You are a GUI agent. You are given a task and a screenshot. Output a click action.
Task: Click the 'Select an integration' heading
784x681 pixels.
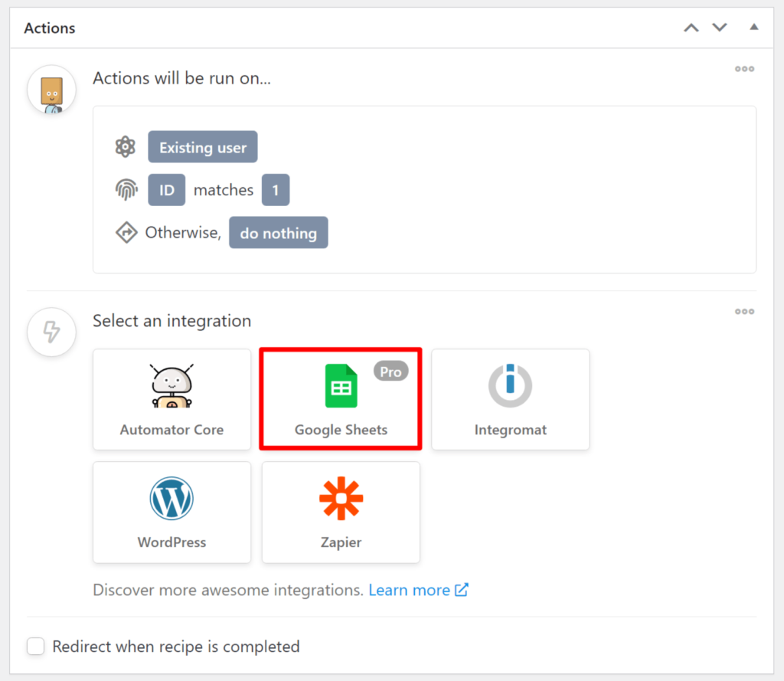(172, 321)
